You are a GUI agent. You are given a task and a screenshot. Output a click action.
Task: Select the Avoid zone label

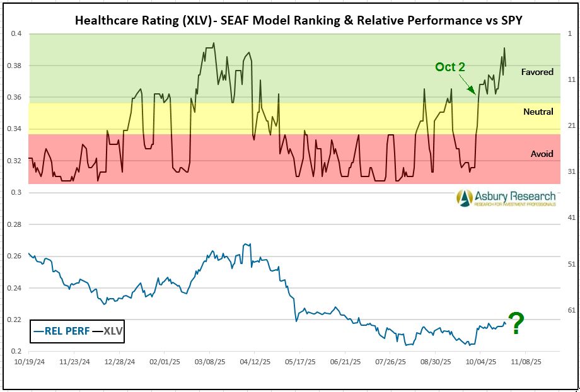(542, 153)
